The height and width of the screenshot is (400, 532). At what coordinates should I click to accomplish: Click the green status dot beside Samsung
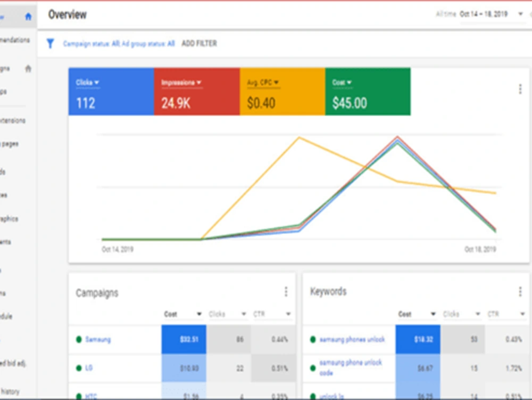pyautogui.click(x=79, y=339)
